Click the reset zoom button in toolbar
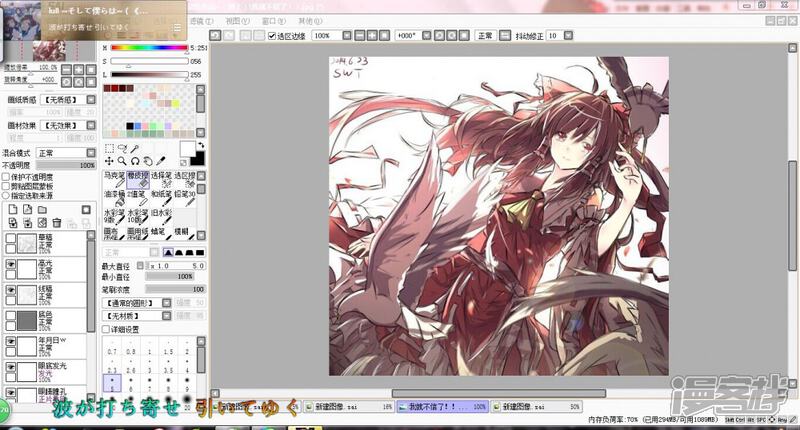Screen dimensions: 800x430 [384, 35]
